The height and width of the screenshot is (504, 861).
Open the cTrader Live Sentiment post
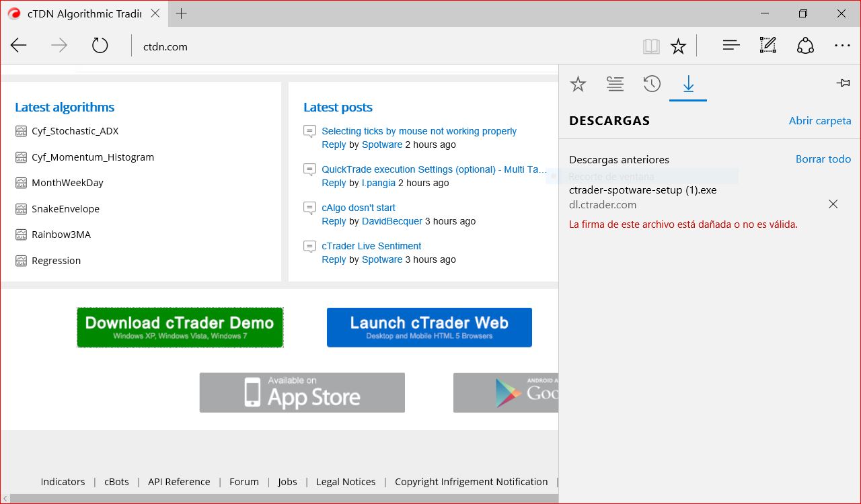[x=371, y=246]
